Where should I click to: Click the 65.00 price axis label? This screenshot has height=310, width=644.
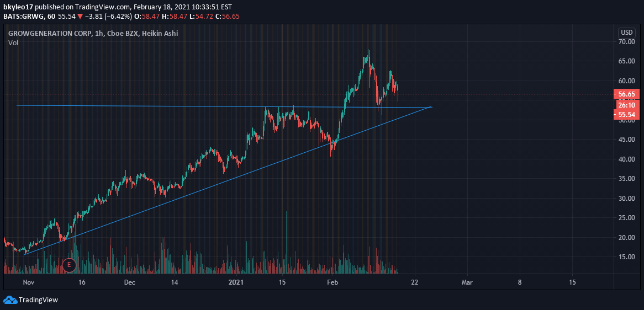click(628, 61)
